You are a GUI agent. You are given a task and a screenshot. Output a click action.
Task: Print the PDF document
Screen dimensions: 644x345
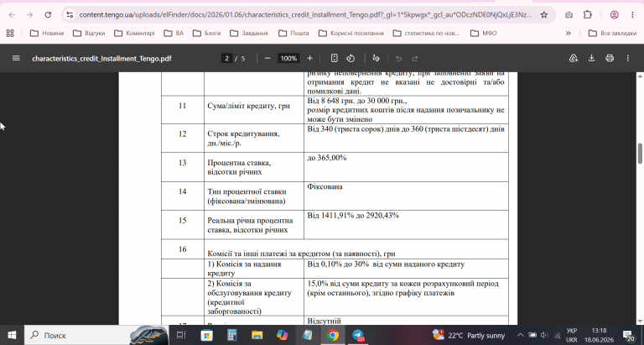[610, 59]
